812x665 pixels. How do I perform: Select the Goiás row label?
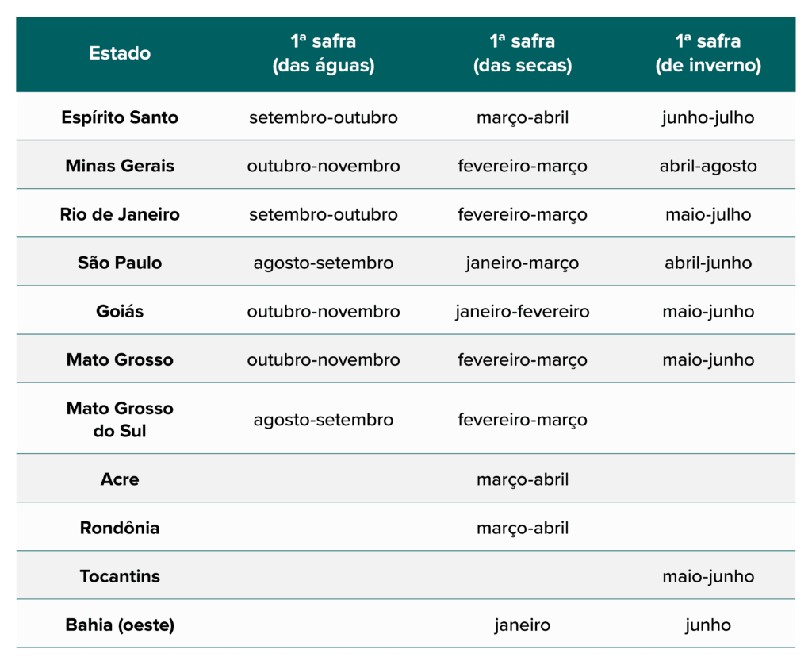pos(120,311)
